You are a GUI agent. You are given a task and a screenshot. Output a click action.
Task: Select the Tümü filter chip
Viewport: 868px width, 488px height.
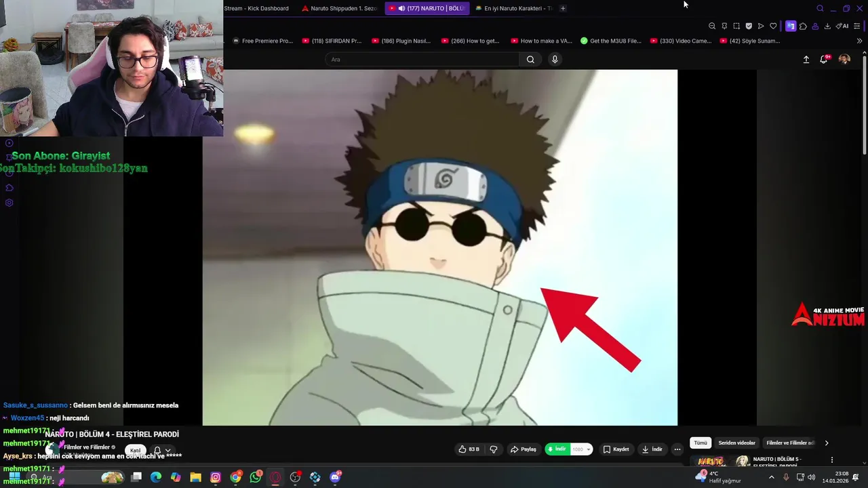point(701,443)
